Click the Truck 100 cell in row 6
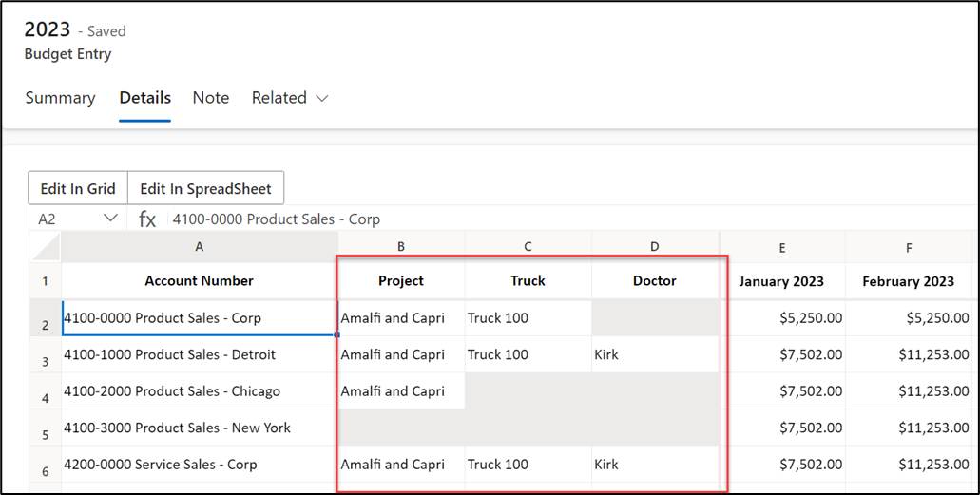Screen dimensions: 980x495 [x=528, y=465]
